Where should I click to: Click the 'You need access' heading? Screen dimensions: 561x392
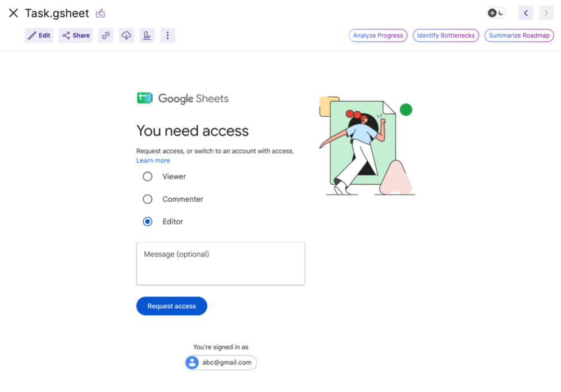click(x=193, y=131)
